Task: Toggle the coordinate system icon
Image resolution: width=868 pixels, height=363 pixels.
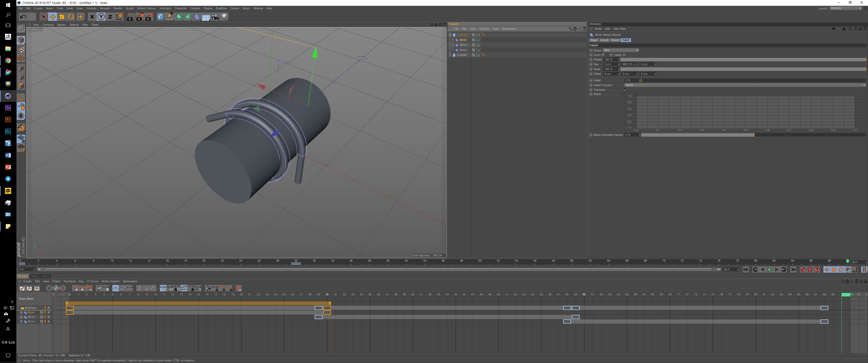Action: (120, 17)
